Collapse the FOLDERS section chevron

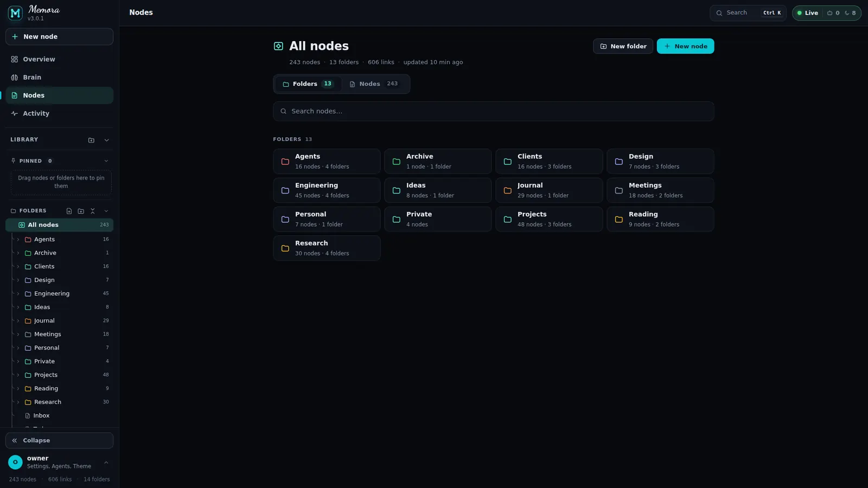pos(106,211)
